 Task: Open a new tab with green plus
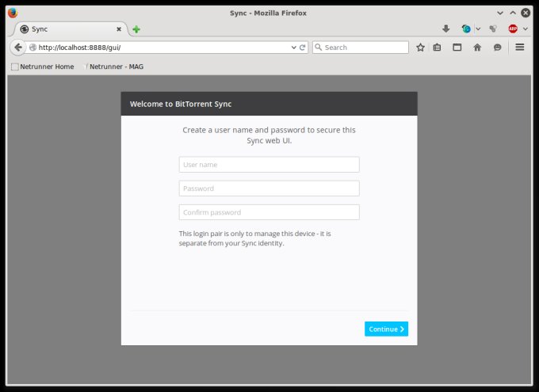[x=136, y=29]
